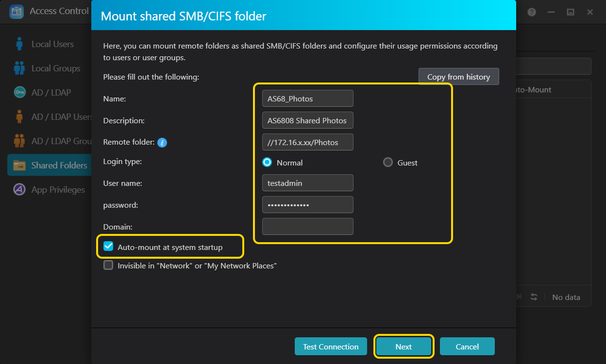Select the Guest login type
Image resolution: width=606 pixels, height=364 pixels.
tap(387, 163)
